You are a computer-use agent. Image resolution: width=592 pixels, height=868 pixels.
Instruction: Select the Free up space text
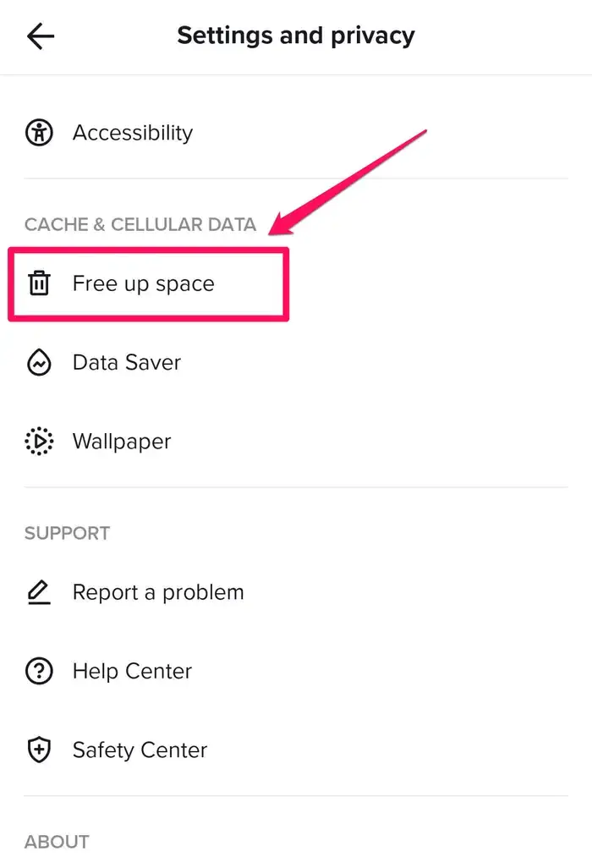144,283
